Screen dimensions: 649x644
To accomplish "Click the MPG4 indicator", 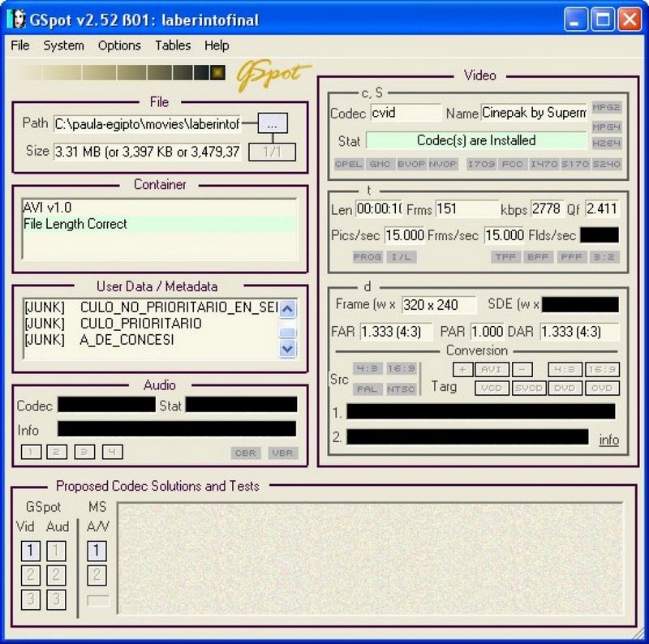I will tap(606, 127).
